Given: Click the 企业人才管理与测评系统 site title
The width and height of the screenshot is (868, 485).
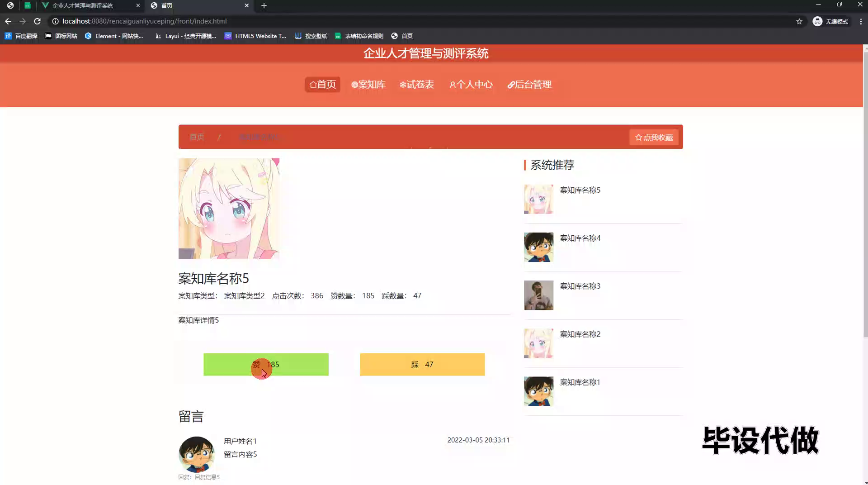Looking at the screenshot, I should (426, 53).
